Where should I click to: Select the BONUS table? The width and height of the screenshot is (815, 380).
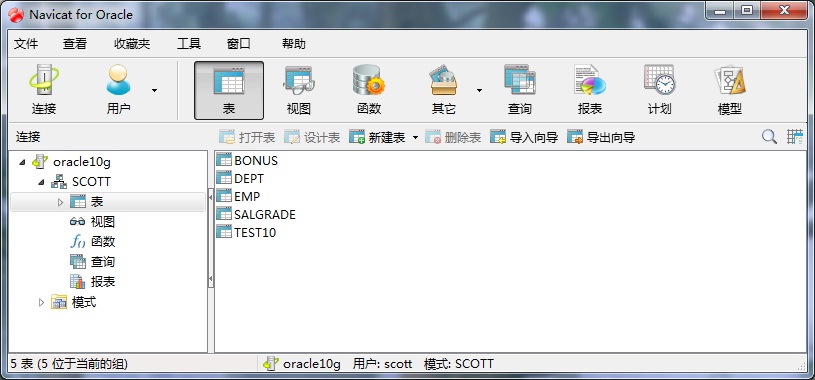pyautogui.click(x=247, y=161)
